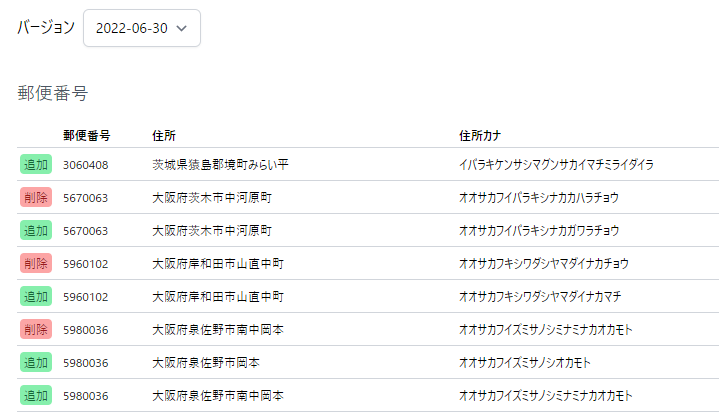
Task: Select address 大阪府泉佐野市岡本
Action: pos(206,363)
